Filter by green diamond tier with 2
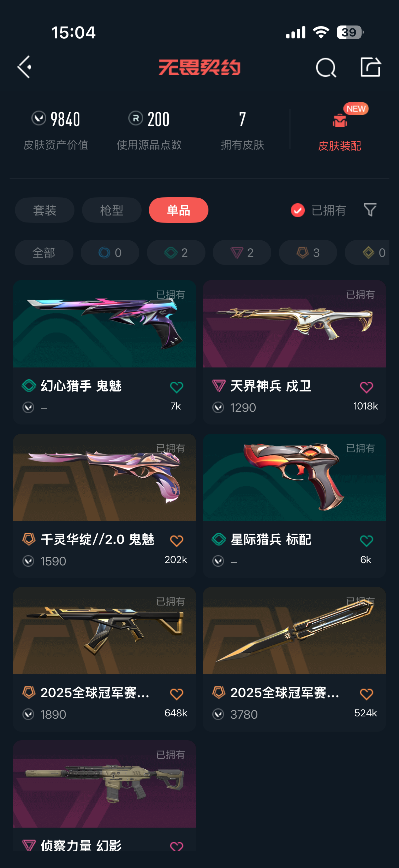 click(176, 252)
